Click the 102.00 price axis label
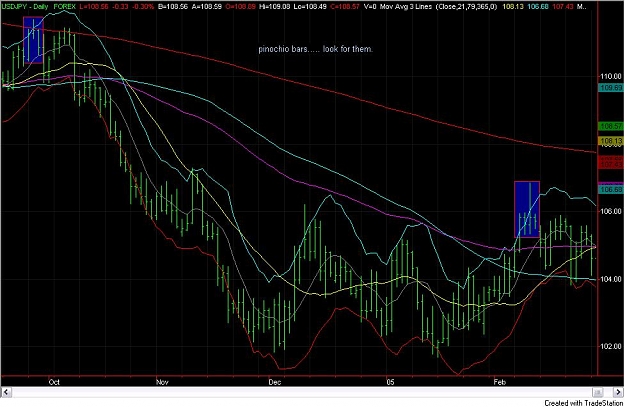This screenshot has width=625, height=407. tap(612, 346)
